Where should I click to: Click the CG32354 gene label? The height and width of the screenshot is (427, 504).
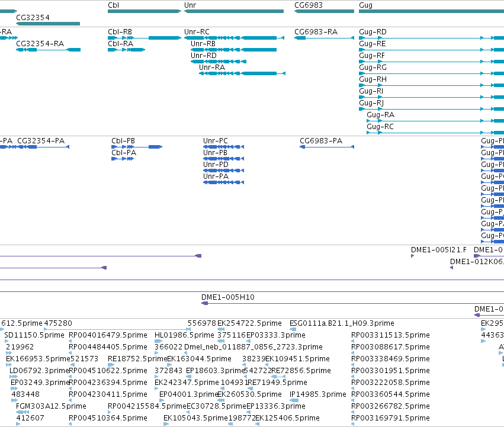[x=33, y=17]
